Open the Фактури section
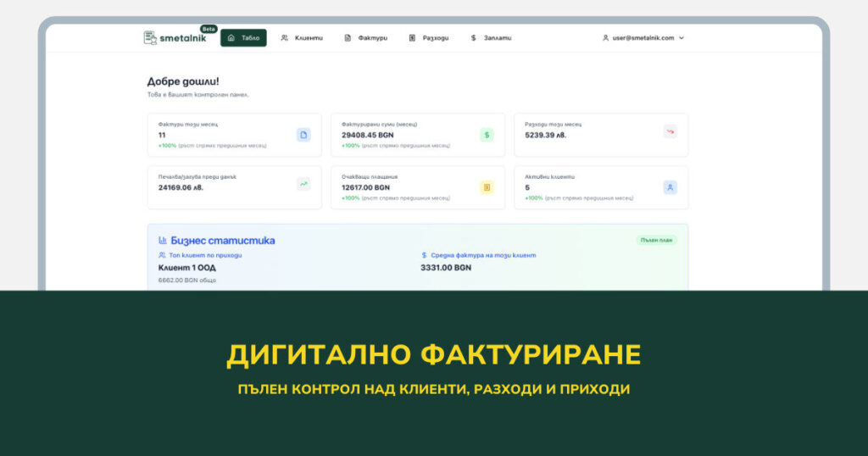The image size is (868, 456). point(365,38)
